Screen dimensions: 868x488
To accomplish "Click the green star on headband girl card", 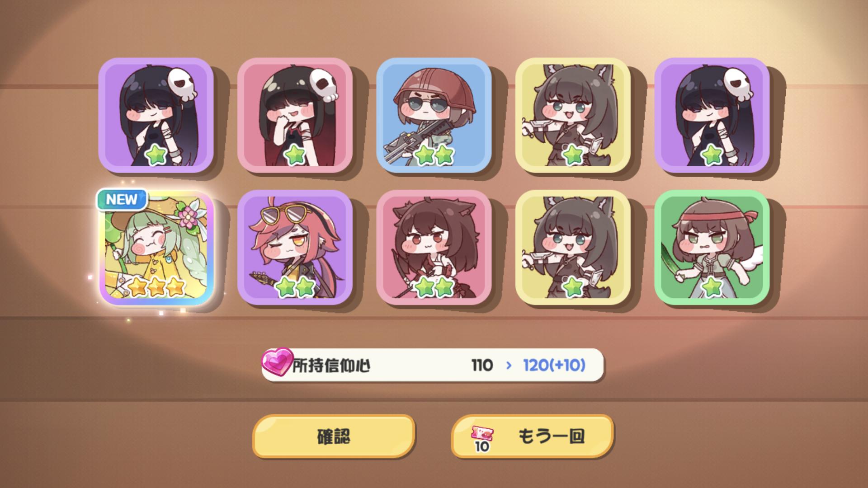I will [x=712, y=286].
